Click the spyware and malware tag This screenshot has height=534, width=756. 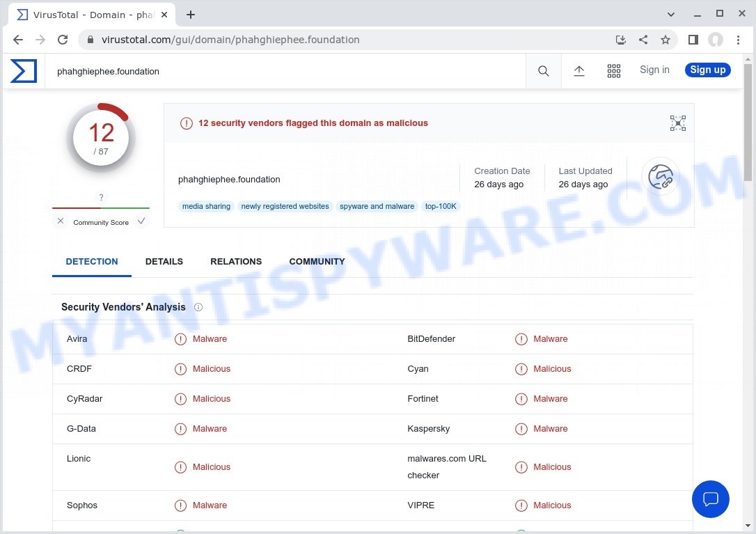[377, 207]
